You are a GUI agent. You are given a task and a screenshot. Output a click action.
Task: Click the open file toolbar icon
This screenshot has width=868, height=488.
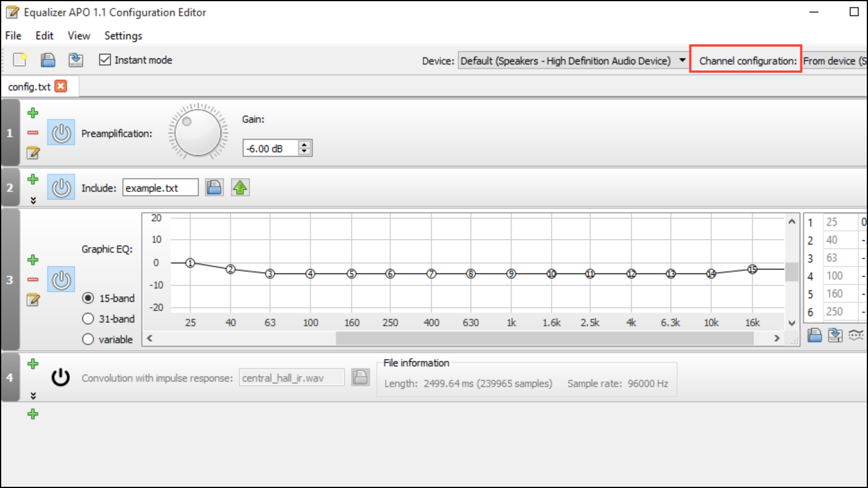coord(48,60)
